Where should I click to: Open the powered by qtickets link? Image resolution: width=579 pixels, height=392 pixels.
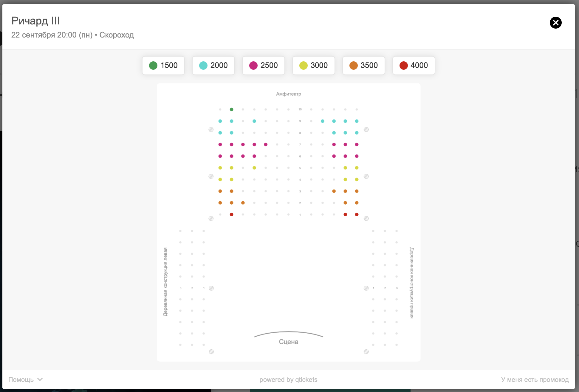click(x=288, y=379)
